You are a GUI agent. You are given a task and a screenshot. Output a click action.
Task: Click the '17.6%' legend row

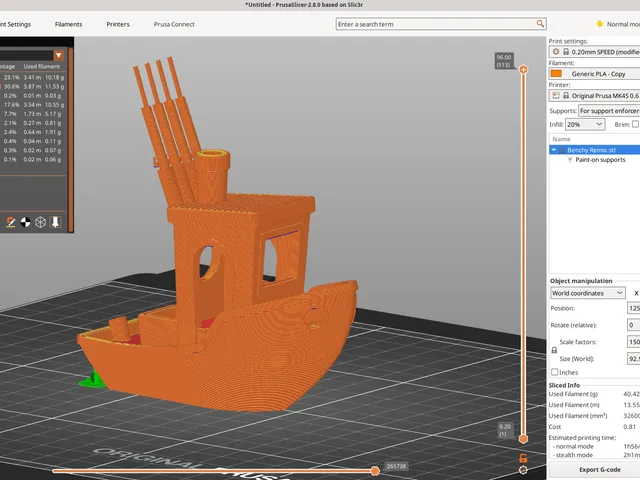33,104
